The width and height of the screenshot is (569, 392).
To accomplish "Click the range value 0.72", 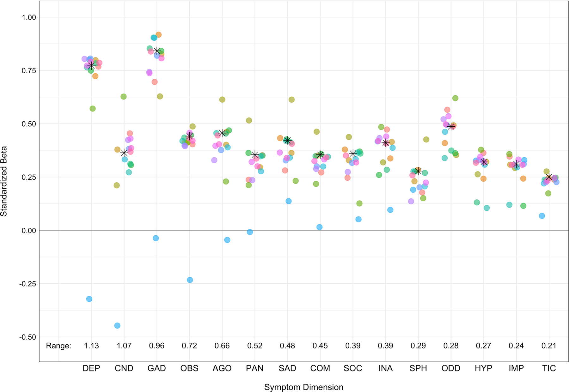I will point(189,346).
